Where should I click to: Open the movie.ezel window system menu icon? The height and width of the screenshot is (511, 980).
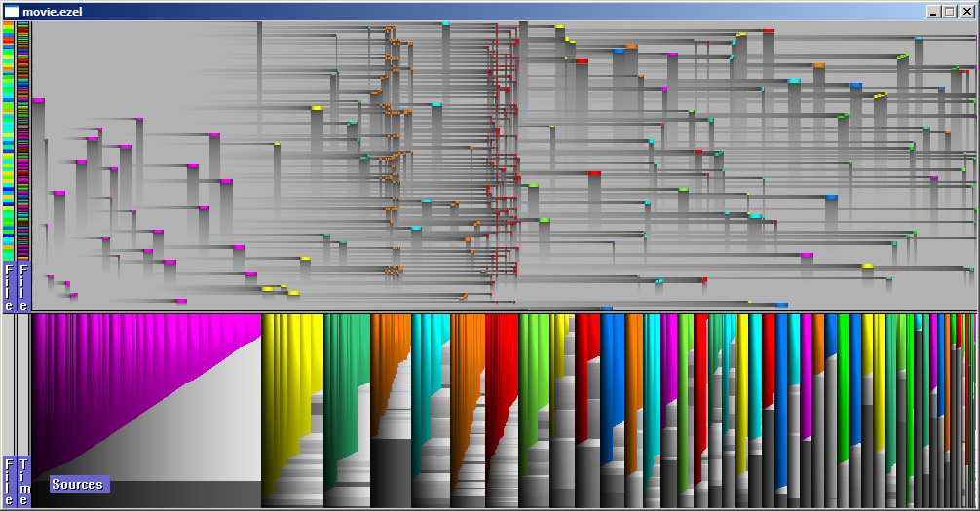(12, 11)
